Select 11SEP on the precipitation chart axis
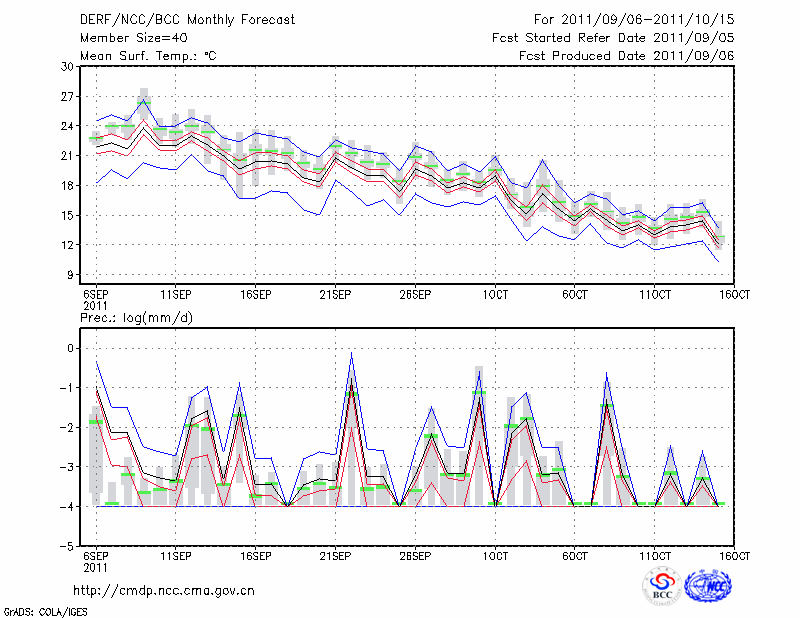This screenshot has height=618, width=800. 175,555
